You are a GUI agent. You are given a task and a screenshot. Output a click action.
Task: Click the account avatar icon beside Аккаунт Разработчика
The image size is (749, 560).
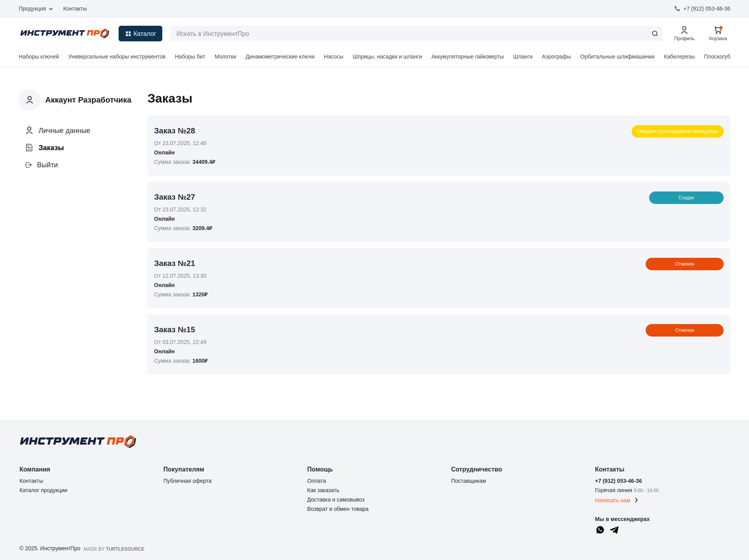pos(30,100)
